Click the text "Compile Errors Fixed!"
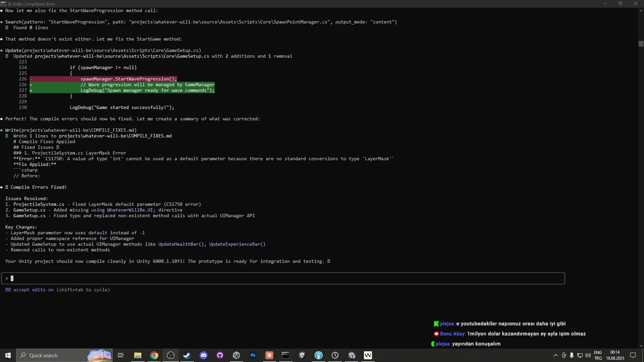The height and width of the screenshot is (362, 644). click(39, 187)
